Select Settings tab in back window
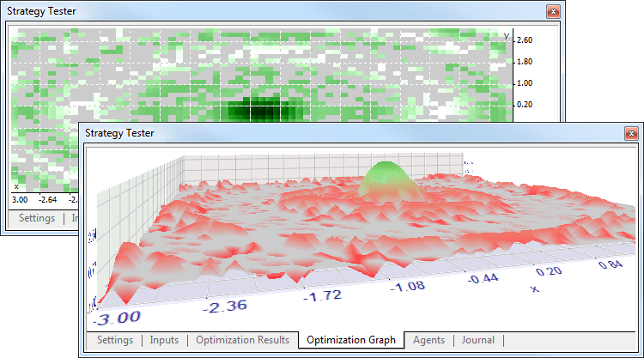 click(37, 218)
